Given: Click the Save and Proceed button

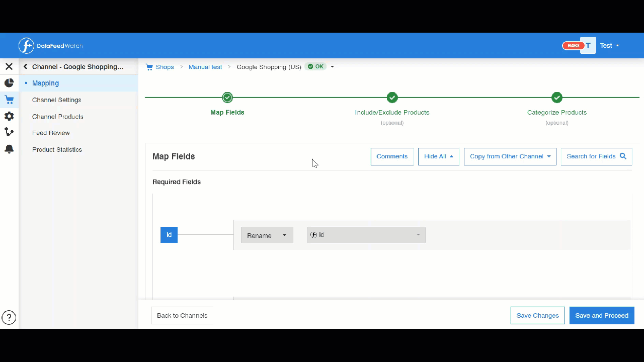Looking at the screenshot, I should (x=602, y=315).
